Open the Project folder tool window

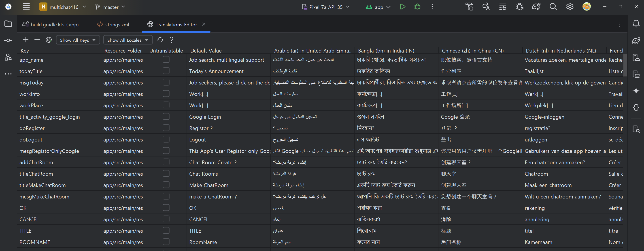tap(8, 24)
